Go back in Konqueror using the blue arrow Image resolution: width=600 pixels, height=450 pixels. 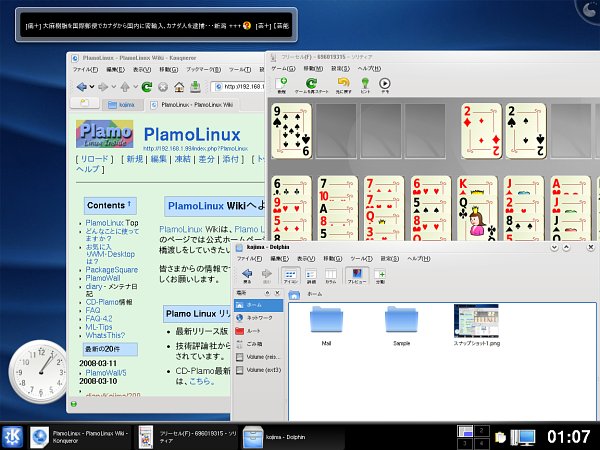point(81,87)
